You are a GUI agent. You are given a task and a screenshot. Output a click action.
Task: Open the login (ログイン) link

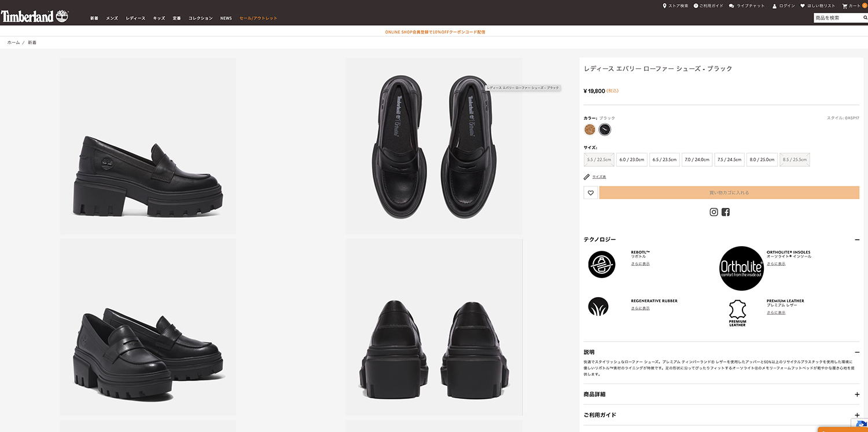tap(784, 6)
